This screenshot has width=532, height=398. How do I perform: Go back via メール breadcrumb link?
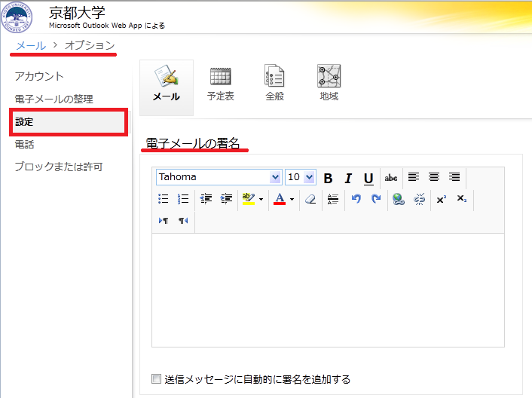coord(31,45)
